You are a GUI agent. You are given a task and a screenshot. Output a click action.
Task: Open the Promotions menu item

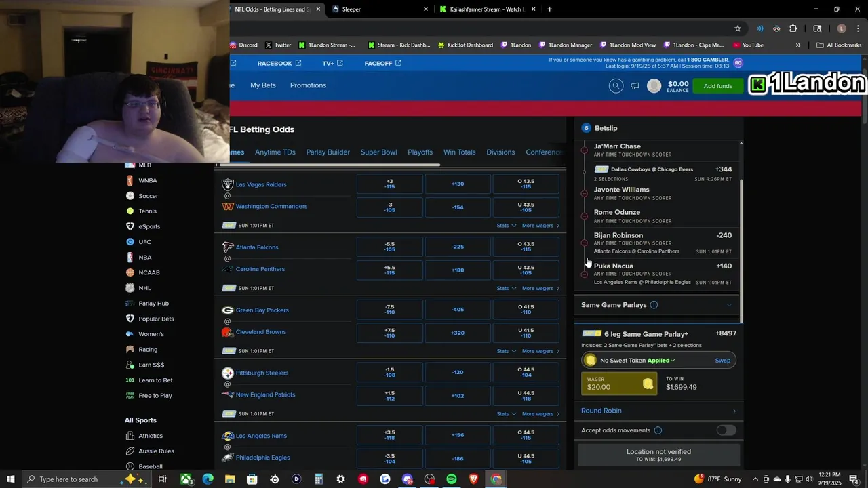pyautogui.click(x=309, y=85)
